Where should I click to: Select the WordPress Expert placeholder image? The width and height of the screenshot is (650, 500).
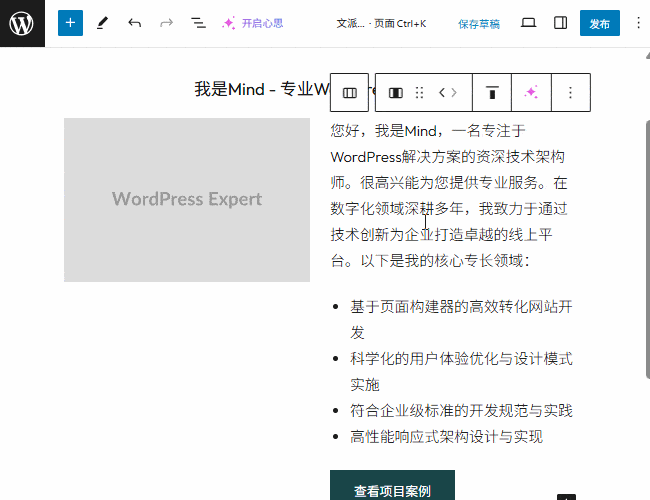pyautogui.click(x=187, y=200)
